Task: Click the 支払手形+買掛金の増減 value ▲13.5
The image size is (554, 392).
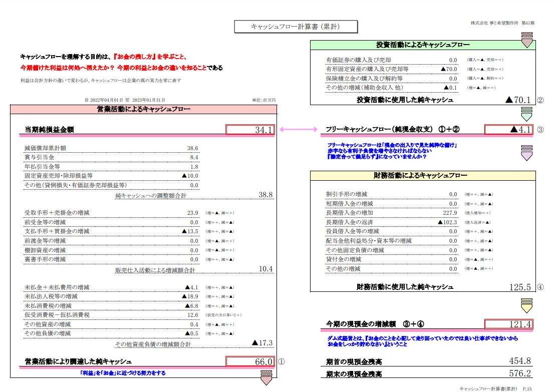Action: coord(190,231)
